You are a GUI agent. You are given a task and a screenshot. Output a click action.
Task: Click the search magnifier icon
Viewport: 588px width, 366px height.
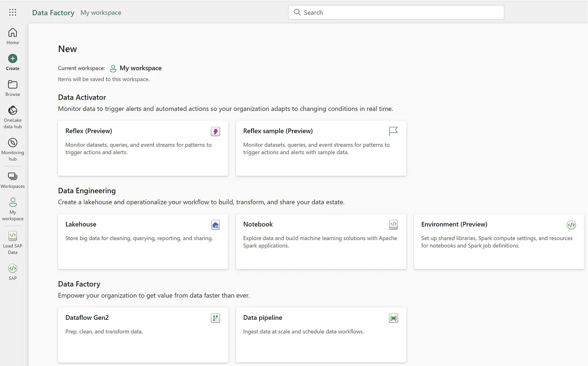[x=297, y=12]
